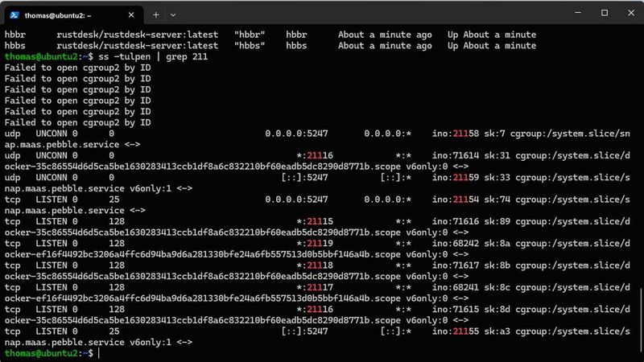644x362 pixels.
Task: Minimize the terminal window
Action: (578, 13)
